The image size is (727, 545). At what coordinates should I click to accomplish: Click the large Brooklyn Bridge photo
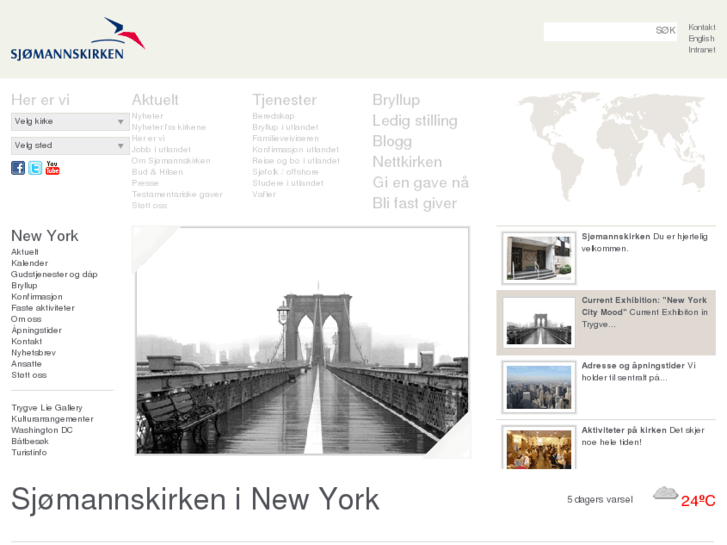tap(302, 341)
